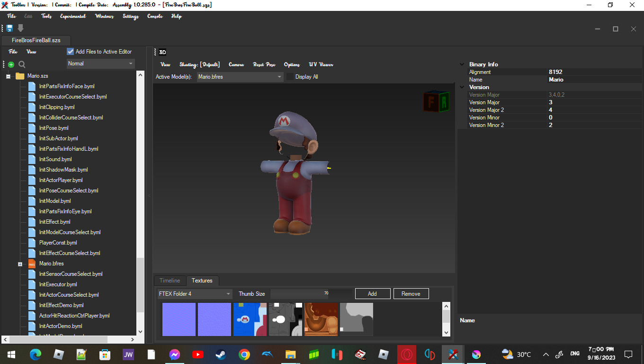Viewport: 644px width, 364px height.
Task: Open the Normal mode dropdown
Action: click(100, 64)
